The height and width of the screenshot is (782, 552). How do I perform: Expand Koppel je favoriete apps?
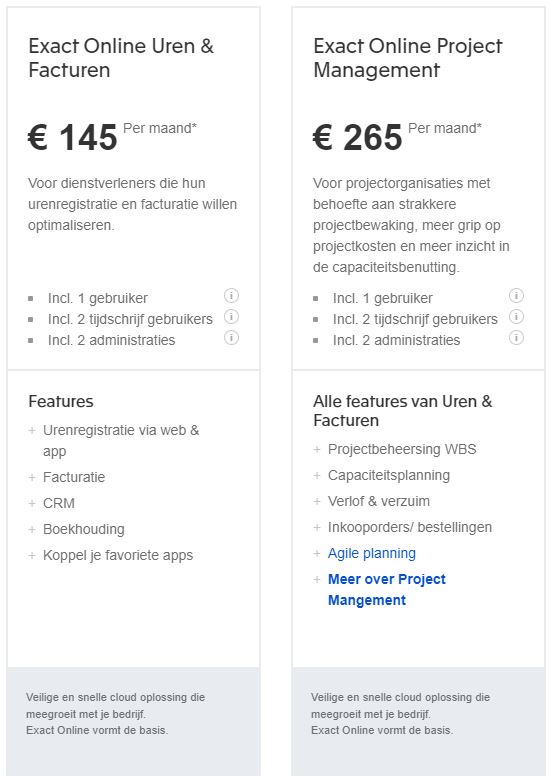[x=111, y=555]
